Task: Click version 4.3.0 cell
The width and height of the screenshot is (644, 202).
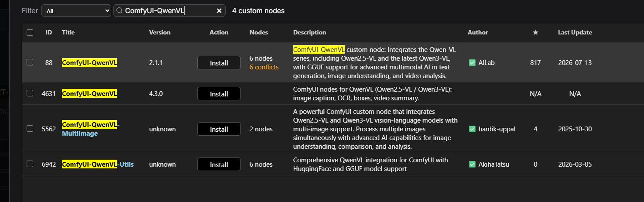Action: coord(156,94)
